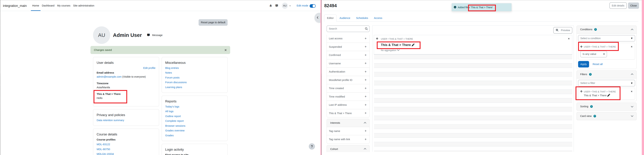Open Site administration in navigation
The height and width of the screenshot is (155, 644).
(x=83, y=6)
